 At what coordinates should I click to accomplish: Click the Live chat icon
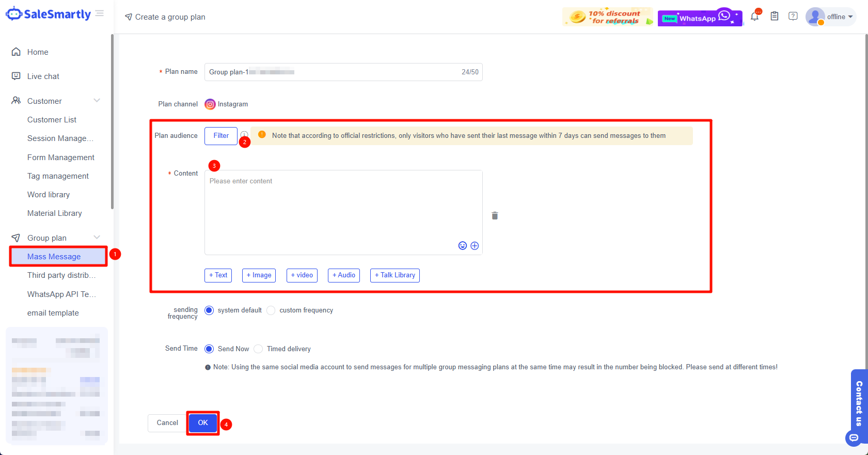16,76
